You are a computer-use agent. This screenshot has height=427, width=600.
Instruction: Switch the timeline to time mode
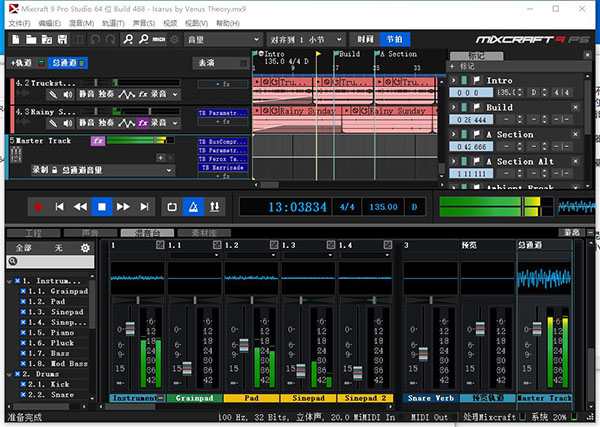click(x=365, y=39)
